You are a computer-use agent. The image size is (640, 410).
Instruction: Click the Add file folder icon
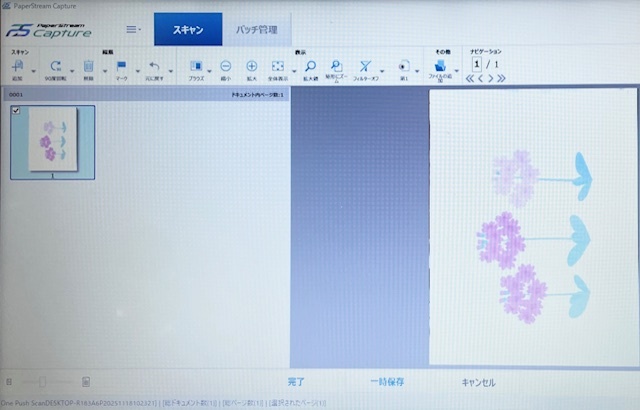coord(440,66)
